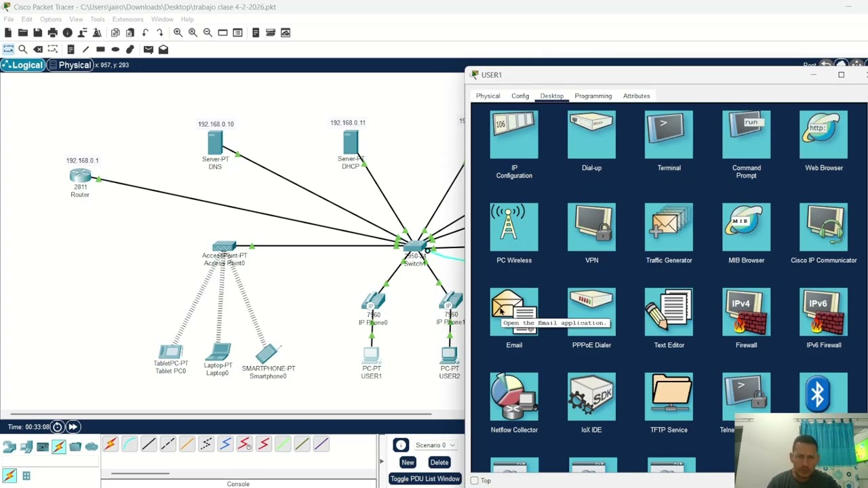Viewport: 868px width, 488px height.
Task: Launch the Dial-up application
Action: [591, 136]
